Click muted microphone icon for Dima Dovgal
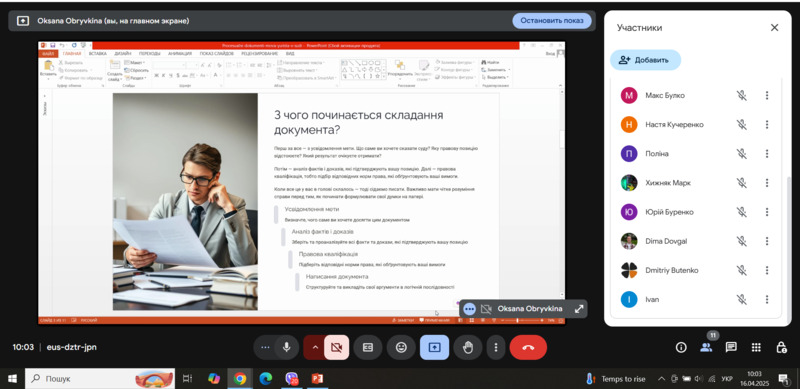 (x=741, y=241)
